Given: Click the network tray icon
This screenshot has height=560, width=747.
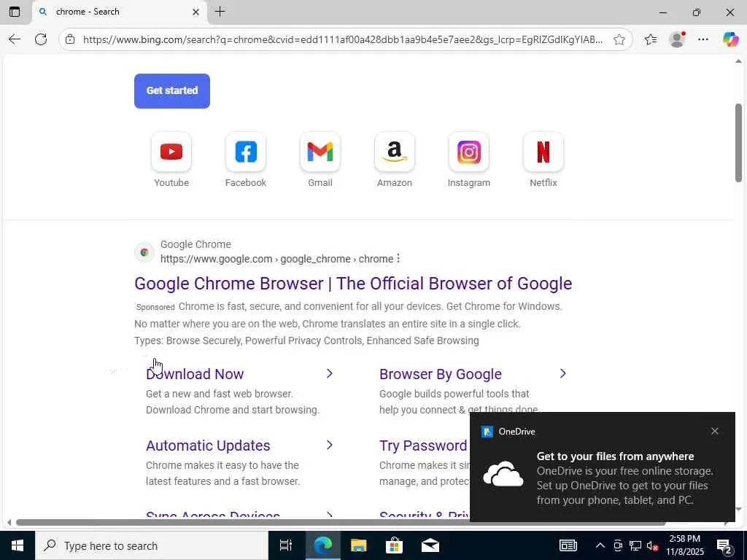Looking at the screenshot, I should pyautogui.click(x=635, y=545).
